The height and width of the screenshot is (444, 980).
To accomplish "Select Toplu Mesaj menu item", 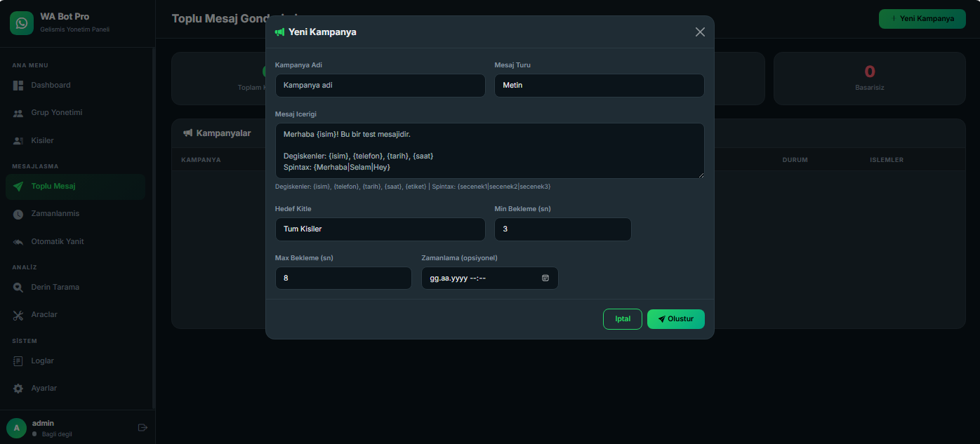I will [x=53, y=187].
